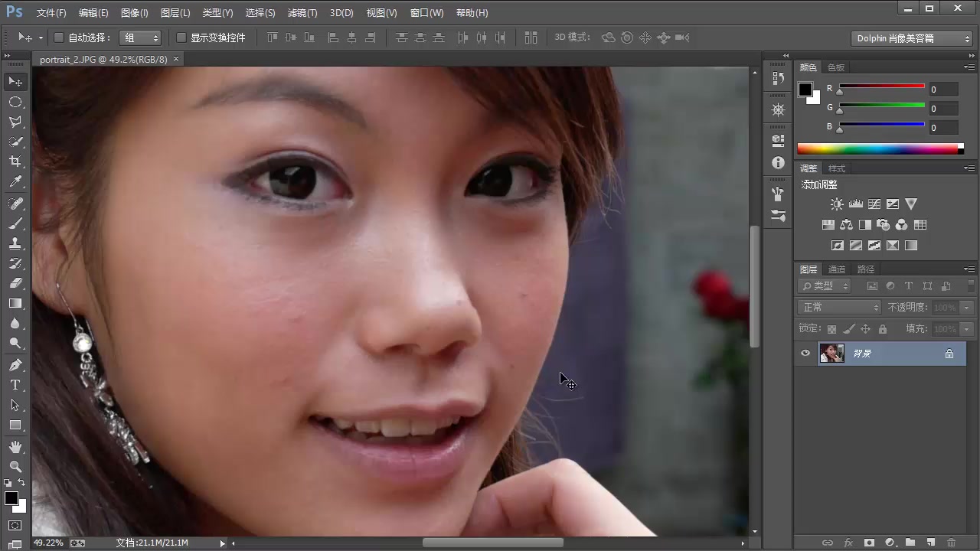
Task: Select the Dodge tool
Action: click(15, 343)
